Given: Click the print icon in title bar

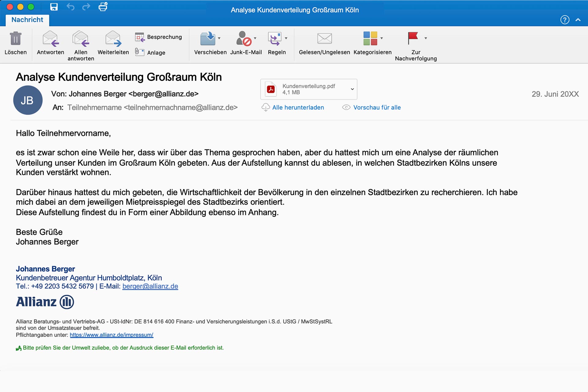Looking at the screenshot, I should point(103,7).
